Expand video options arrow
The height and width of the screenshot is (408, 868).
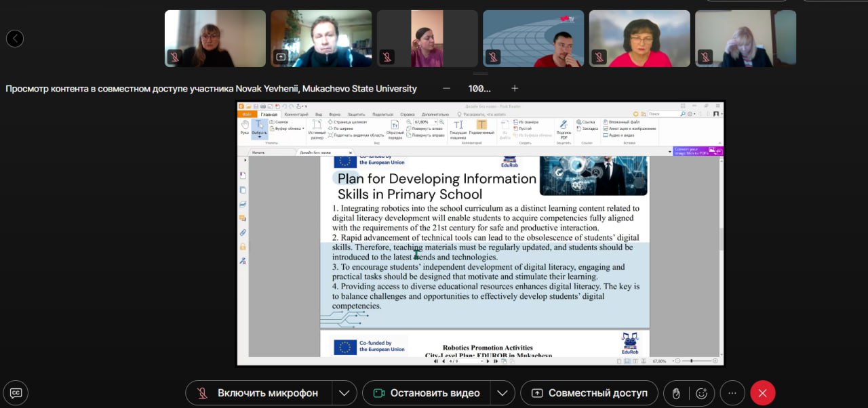click(x=502, y=393)
